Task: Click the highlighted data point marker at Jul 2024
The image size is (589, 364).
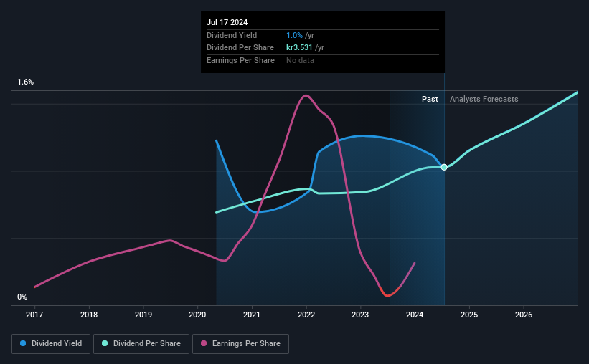Action: (x=444, y=167)
